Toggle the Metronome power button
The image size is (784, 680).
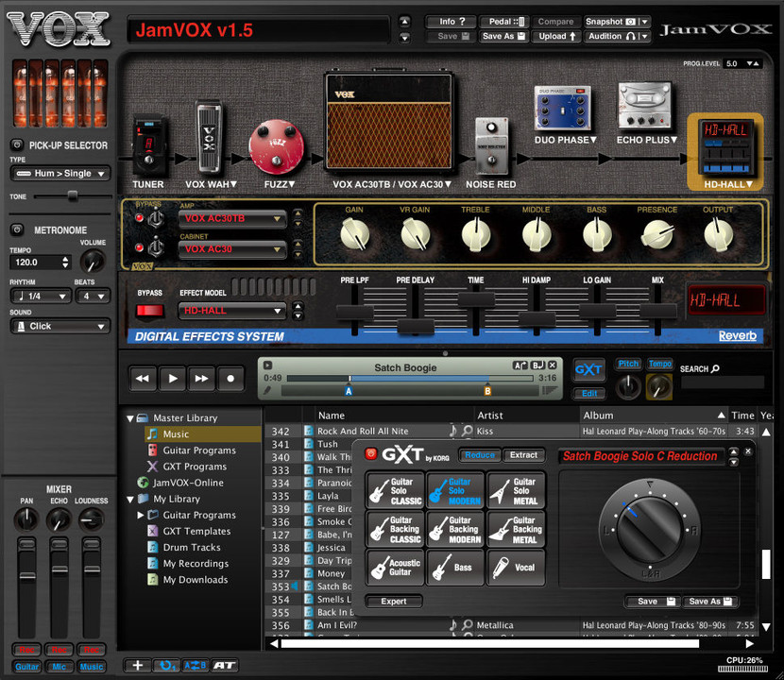[17, 229]
